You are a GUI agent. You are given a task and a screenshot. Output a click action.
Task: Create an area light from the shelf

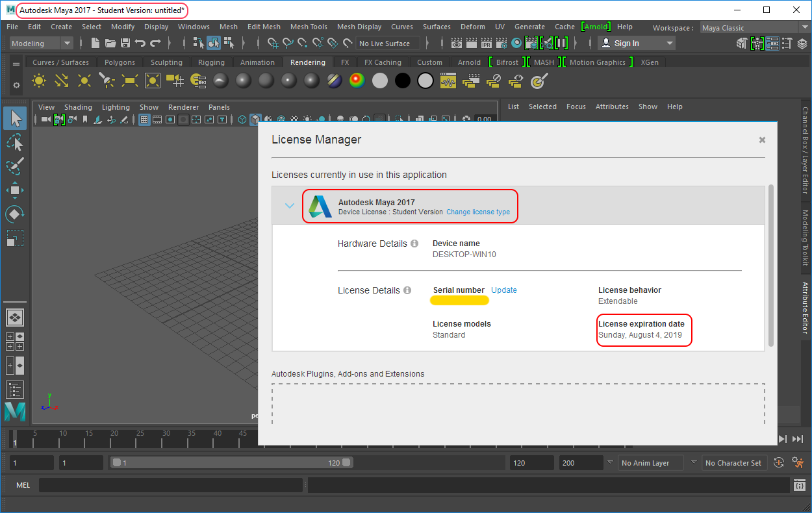pos(130,81)
